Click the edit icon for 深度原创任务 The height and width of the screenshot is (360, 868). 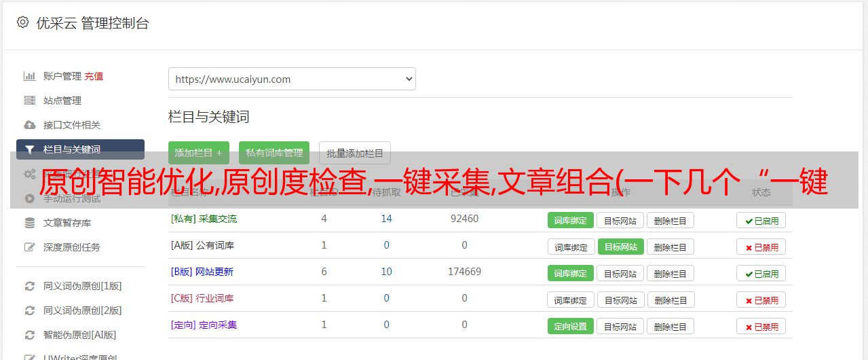[29, 247]
